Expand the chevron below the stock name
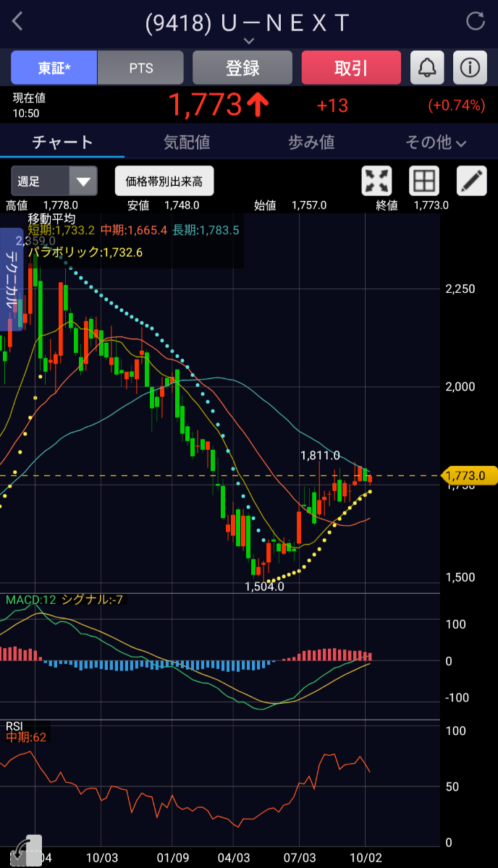 (249, 42)
